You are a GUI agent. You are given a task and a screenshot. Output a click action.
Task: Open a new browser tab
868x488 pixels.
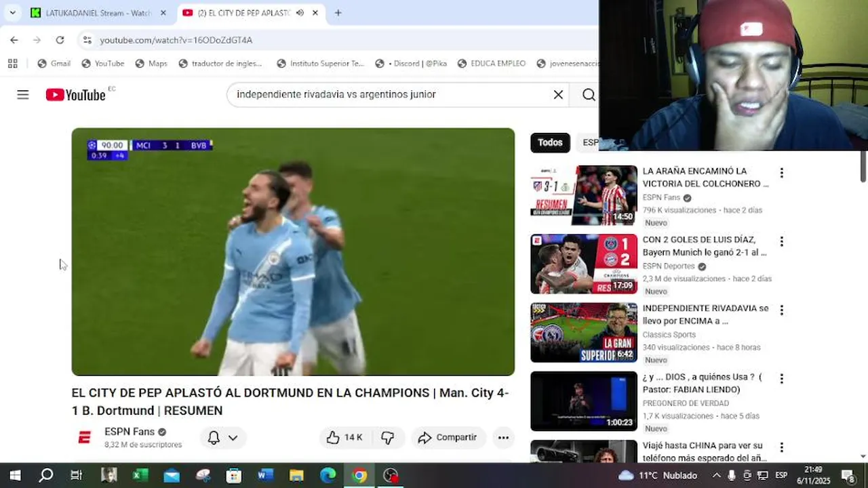coord(338,13)
